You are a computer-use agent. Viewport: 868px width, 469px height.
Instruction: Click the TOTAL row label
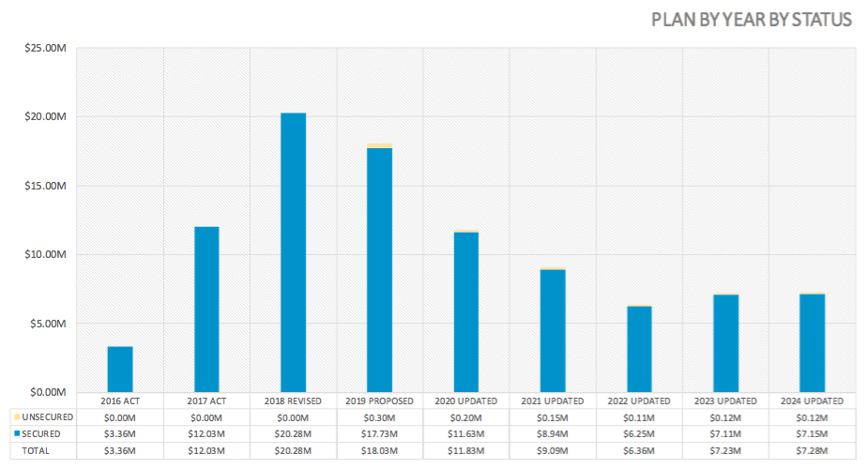pyautogui.click(x=36, y=451)
